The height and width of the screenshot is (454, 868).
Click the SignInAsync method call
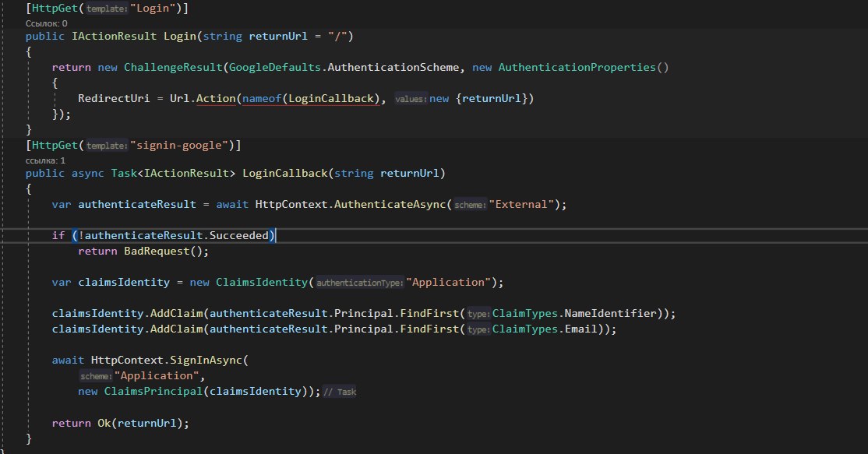coord(206,360)
